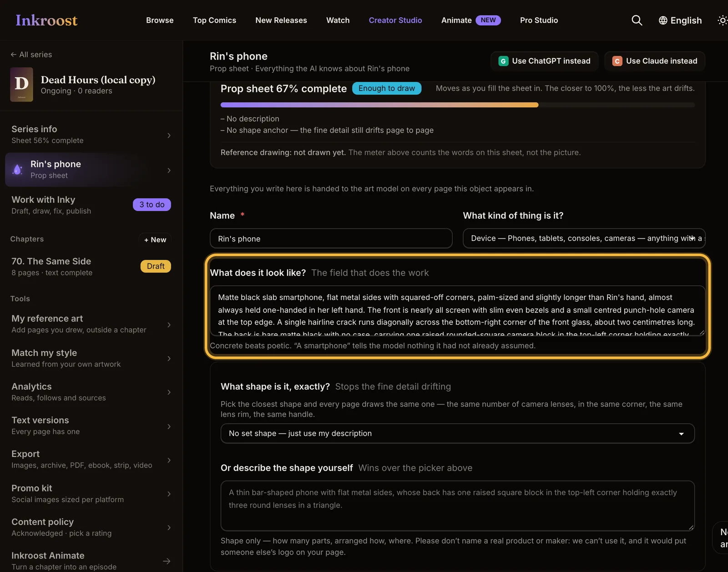
Task: Expand Match my style chevron
Action: (169, 358)
